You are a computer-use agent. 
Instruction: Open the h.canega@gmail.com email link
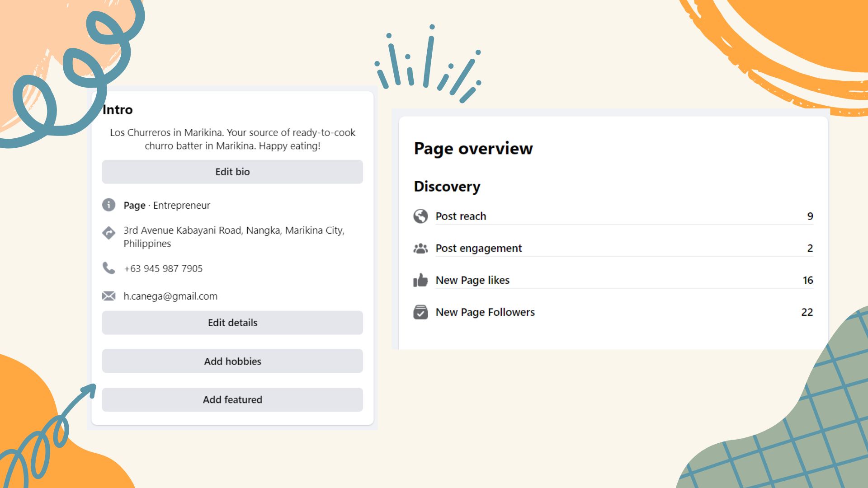170,296
